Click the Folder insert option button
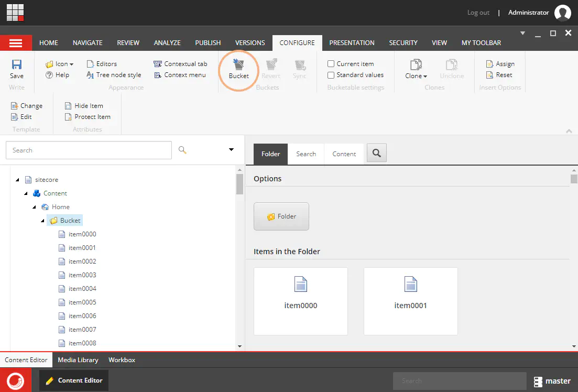Viewport: 578px width, 392px height. click(281, 216)
